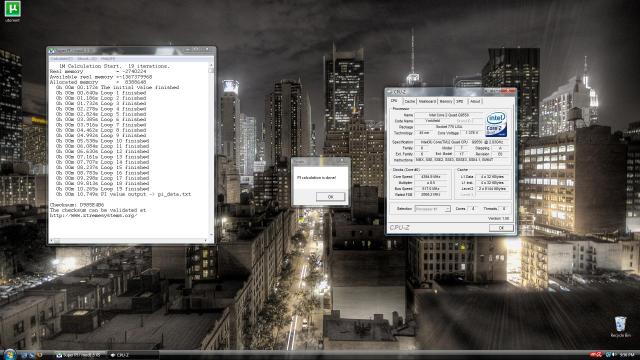Click the 'PI calculation is done!' message
The image size is (640, 360).
[x=316, y=178]
